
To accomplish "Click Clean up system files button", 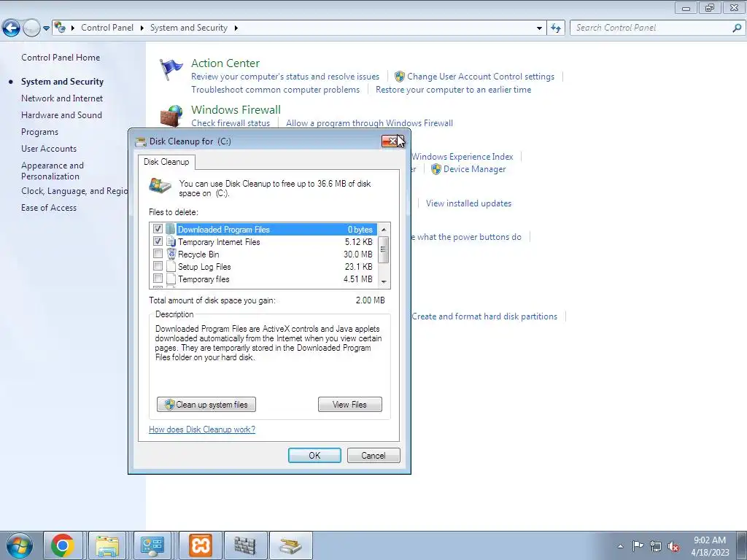I will tap(206, 405).
